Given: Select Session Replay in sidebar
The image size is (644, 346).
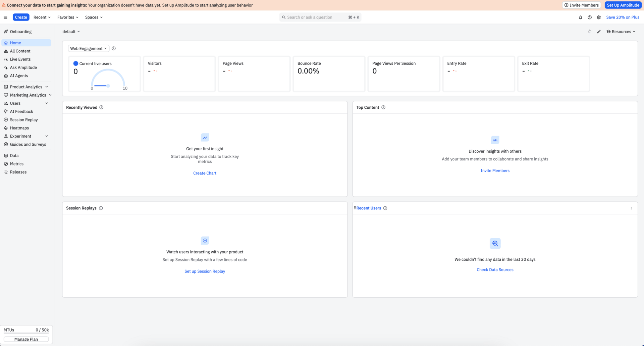Looking at the screenshot, I should coord(23,120).
